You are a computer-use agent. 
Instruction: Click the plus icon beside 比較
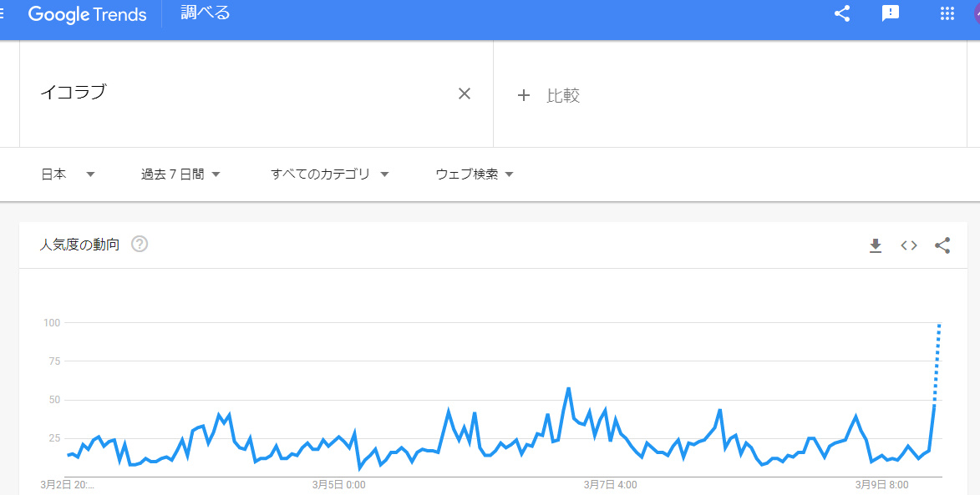(524, 95)
